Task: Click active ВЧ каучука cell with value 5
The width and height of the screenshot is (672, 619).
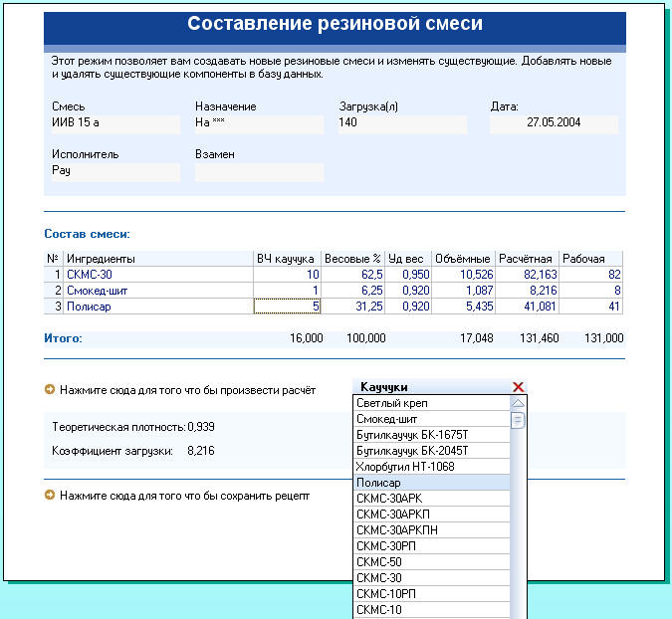Action: pyautogui.click(x=287, y=307)
